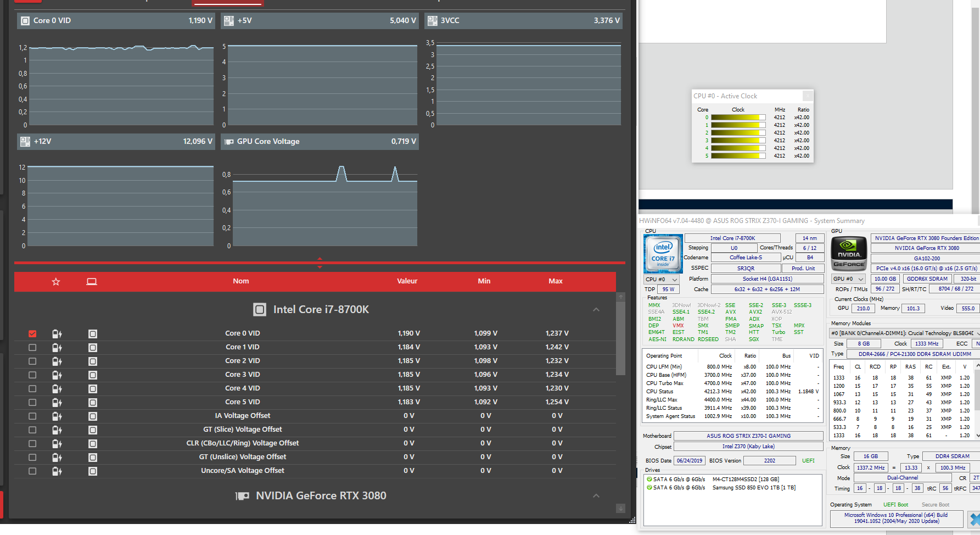
Task: Click the Intel Core i7 logo
Action: [663, 254]
